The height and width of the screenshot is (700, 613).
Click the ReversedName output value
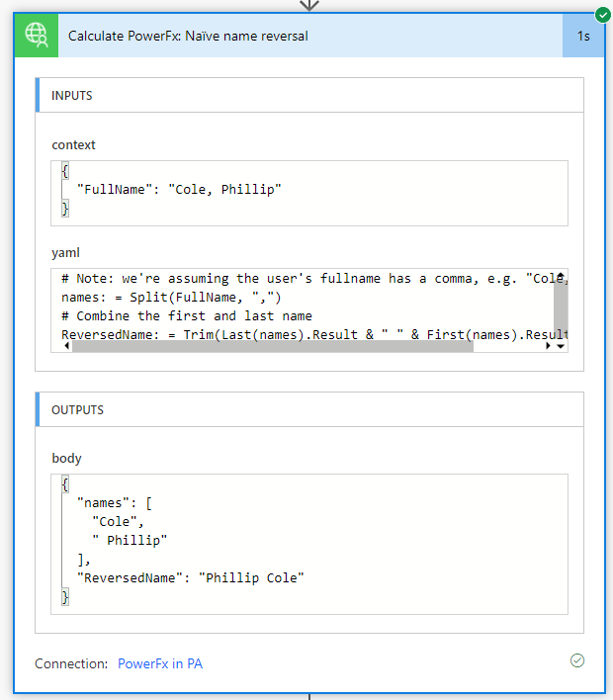[x=251, y=577]
